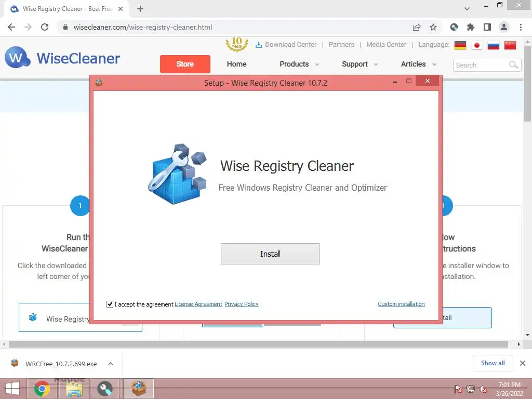
Task: Open the tab search dropdown arrow
Action: (x=467, y=9)
